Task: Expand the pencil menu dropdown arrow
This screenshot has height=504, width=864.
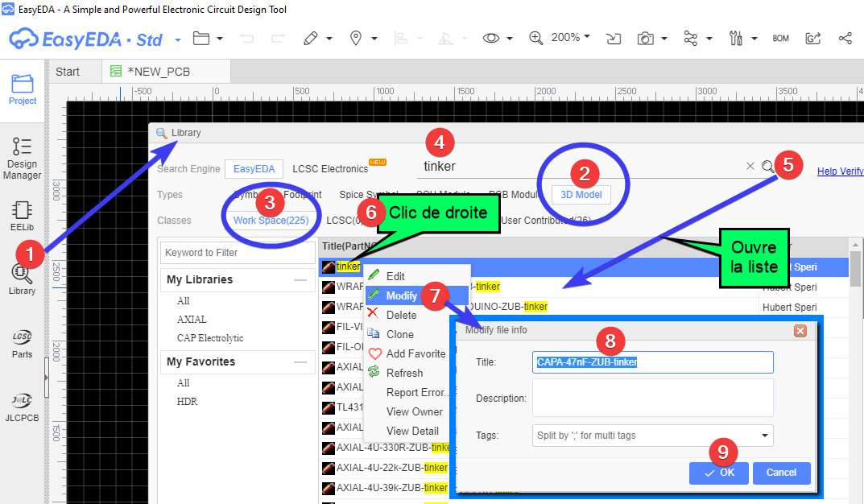Action: 329,39
